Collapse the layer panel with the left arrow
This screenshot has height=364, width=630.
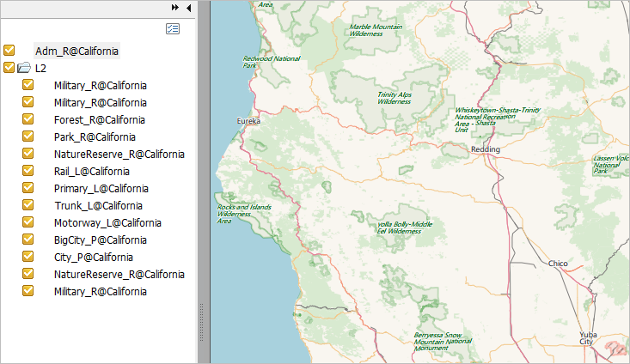pos(188,7)
